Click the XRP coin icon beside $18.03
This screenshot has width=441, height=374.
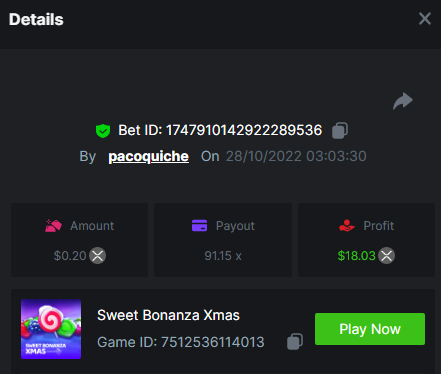387,256
